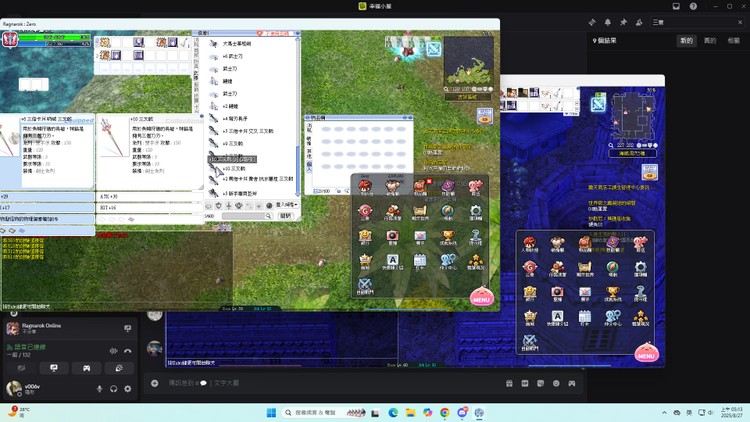Open the three stars icon in Ragnarok Zero menu
Screen dimensions: 750x422
[x=475, y=260]
